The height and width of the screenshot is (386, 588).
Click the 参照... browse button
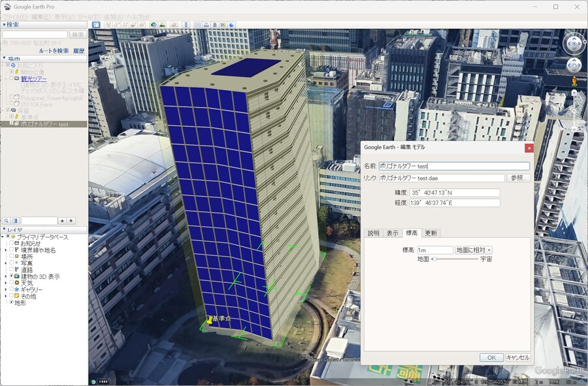coord(518,178)
